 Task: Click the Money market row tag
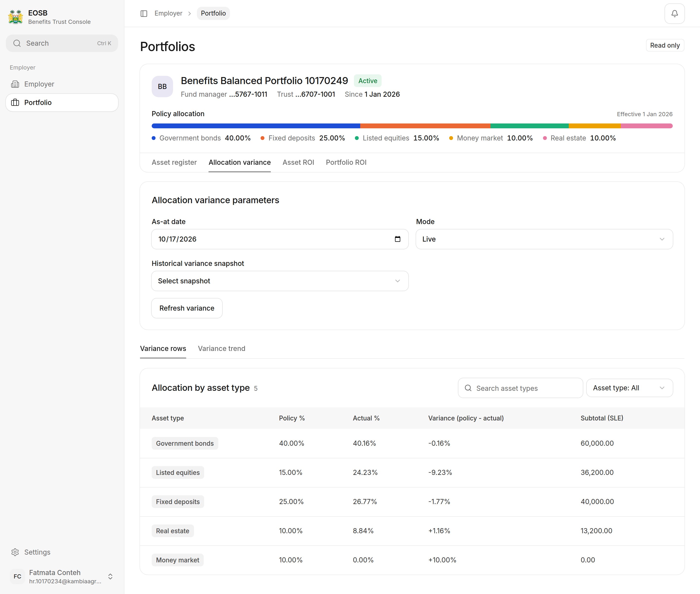tap(177, 560)
